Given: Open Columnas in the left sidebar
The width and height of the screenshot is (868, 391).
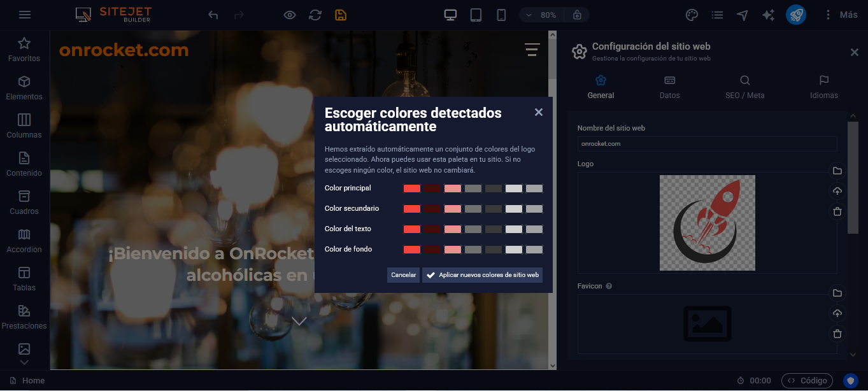Looking at the screenshot, I should 24,126.
